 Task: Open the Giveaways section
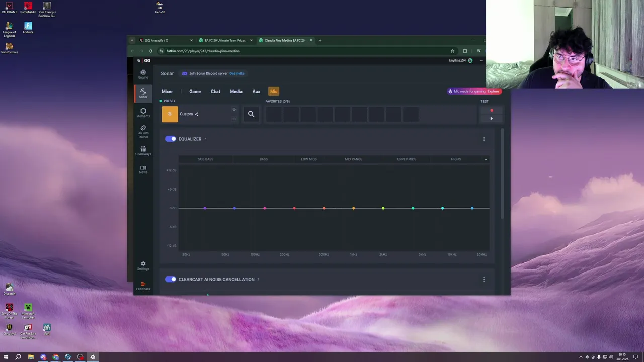[143, 151]
